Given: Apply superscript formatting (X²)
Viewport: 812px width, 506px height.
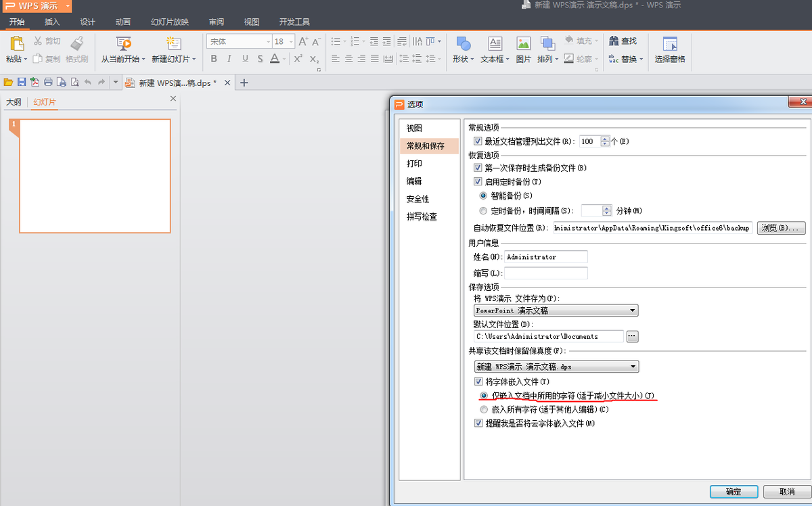Looking at the screenshot, I should 298,59.
